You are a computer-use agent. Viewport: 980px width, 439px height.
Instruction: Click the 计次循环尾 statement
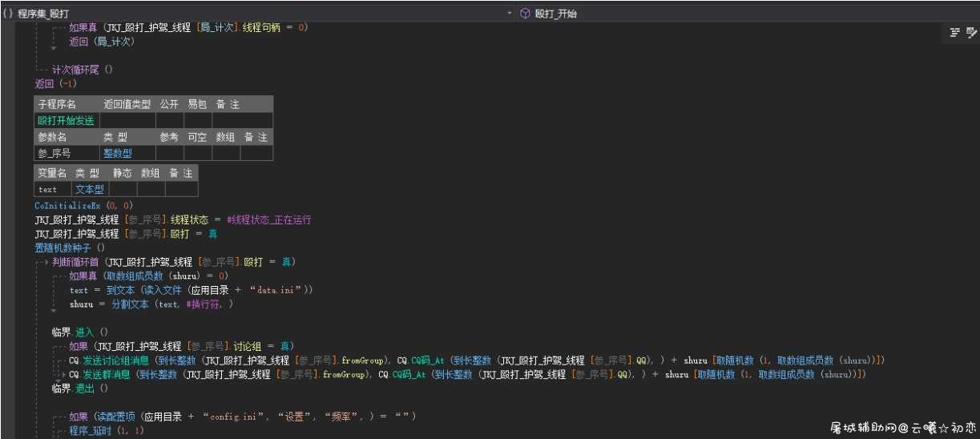pyautogui.click(x=83, y=70)
